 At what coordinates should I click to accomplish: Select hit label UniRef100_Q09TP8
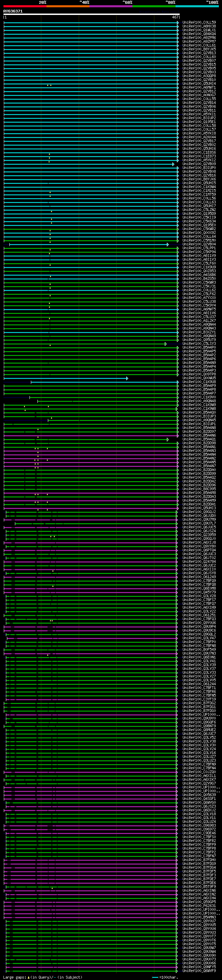199,374
